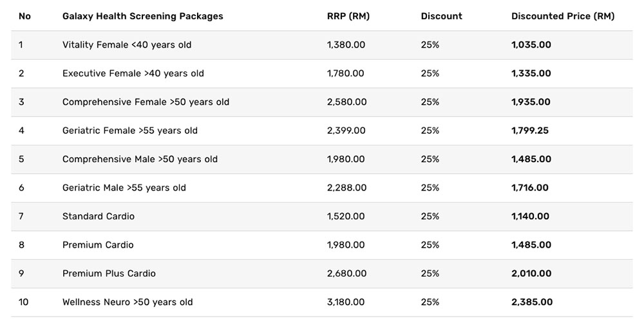Select Vitality Female <40 years old package
644x330 pixels.
coord(126,45)
